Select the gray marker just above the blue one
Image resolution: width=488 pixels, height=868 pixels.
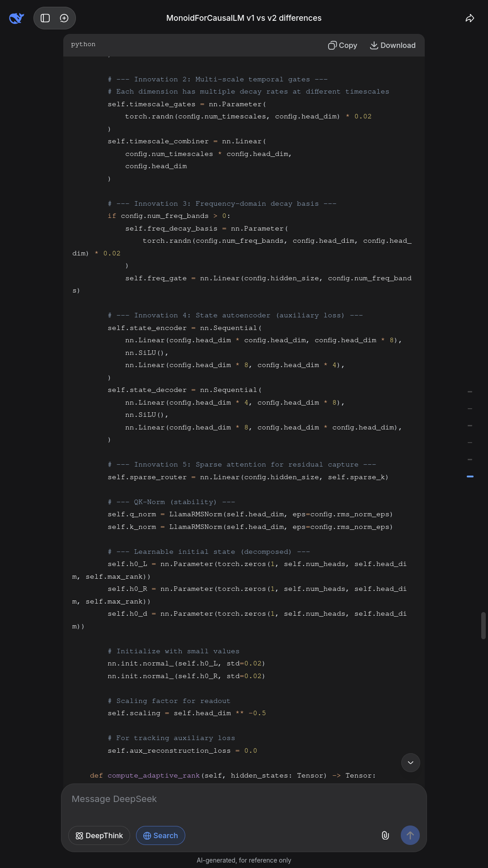[x=470, y=459]
